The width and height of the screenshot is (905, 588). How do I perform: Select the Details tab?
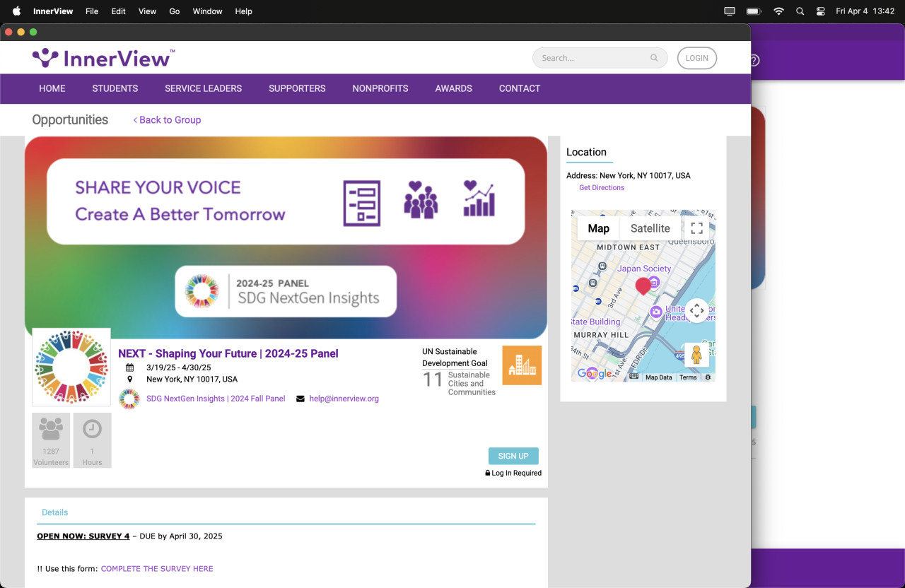tap(55, 512)
